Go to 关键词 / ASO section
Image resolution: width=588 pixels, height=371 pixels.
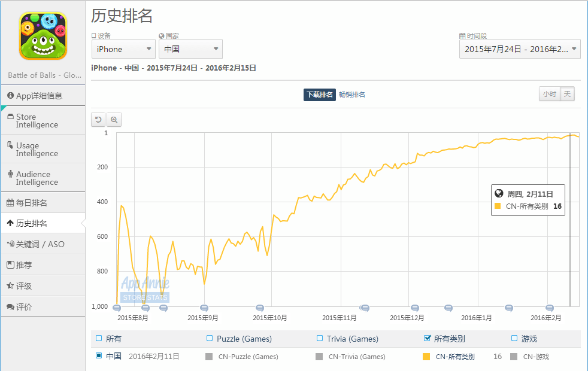pos(43,244)
